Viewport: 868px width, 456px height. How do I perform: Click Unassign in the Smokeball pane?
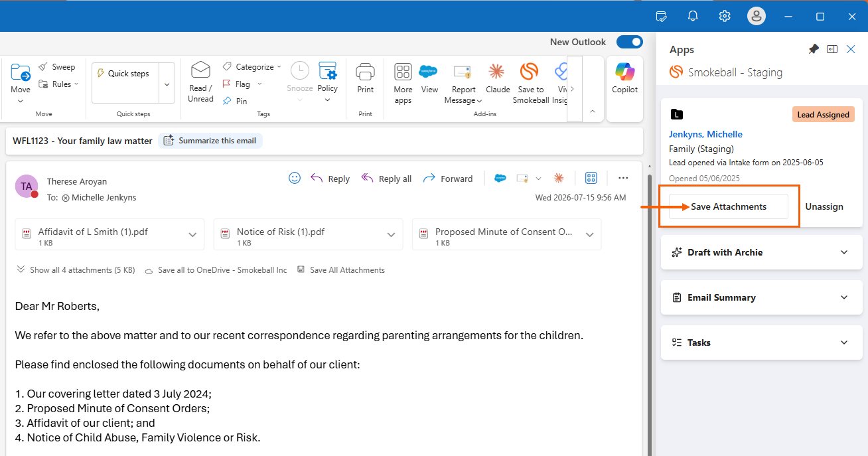pos(824,206)
